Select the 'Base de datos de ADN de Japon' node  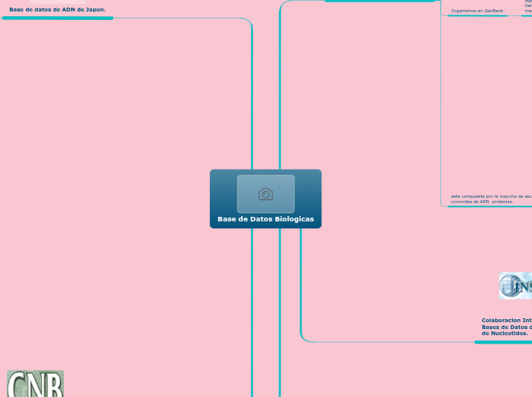point(57,9)
